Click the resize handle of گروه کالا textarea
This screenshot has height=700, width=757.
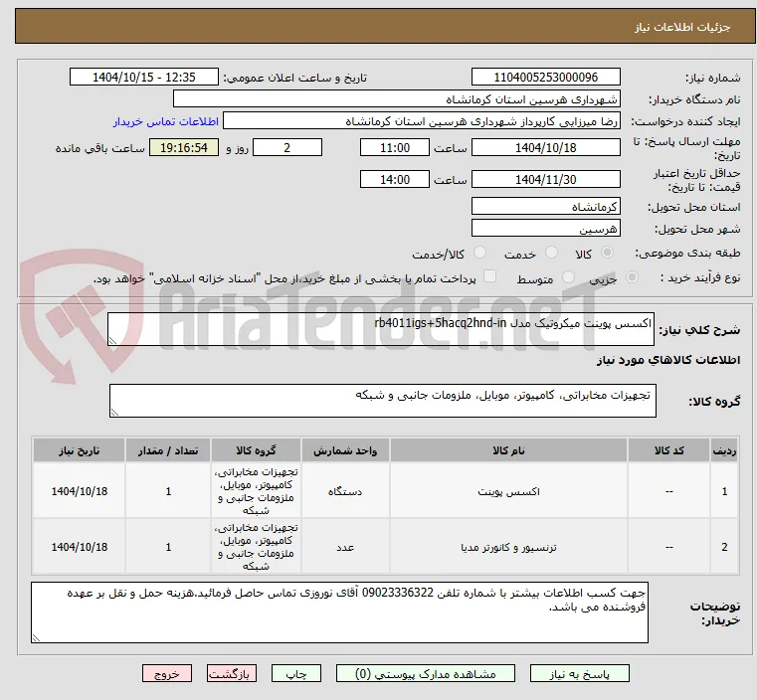(114, 412)
